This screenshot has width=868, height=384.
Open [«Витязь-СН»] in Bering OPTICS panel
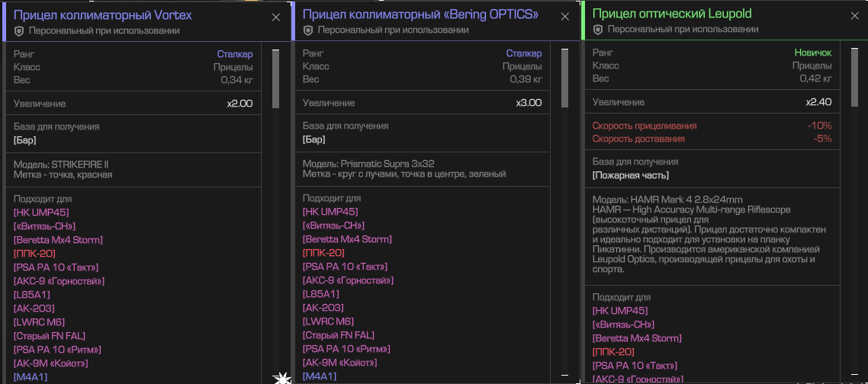pos(333,226)
